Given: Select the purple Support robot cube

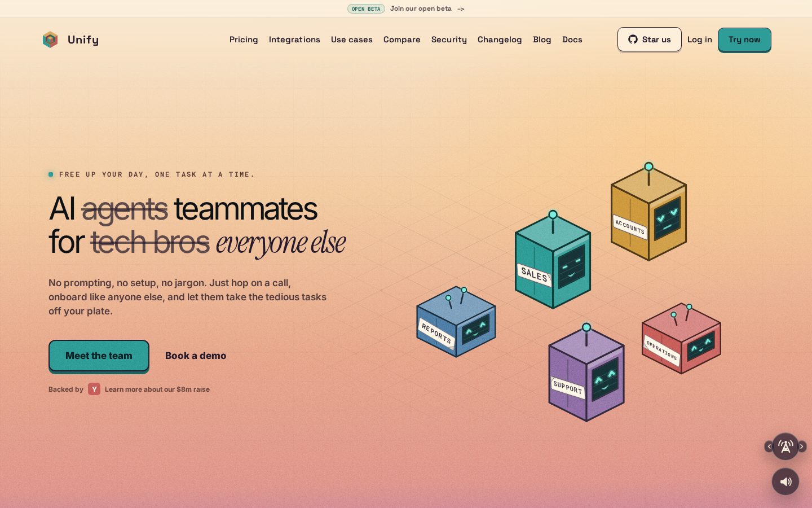Looking at the screenshot, I should pos(586,373).
